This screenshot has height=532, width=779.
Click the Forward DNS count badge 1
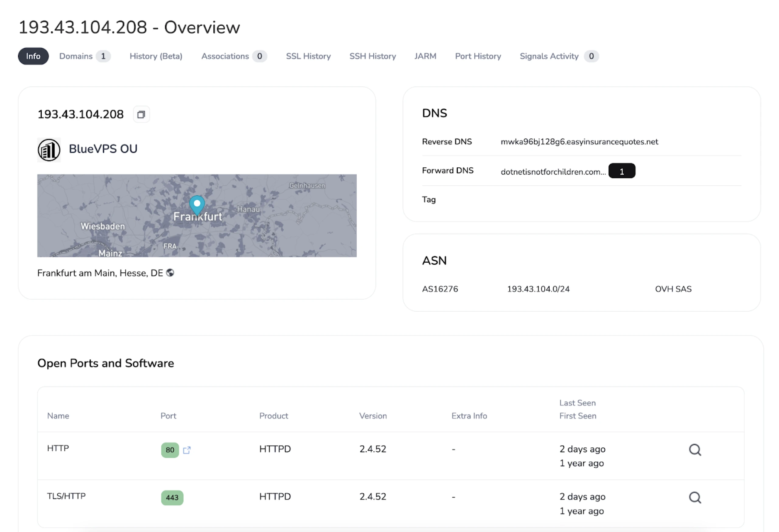622,171
